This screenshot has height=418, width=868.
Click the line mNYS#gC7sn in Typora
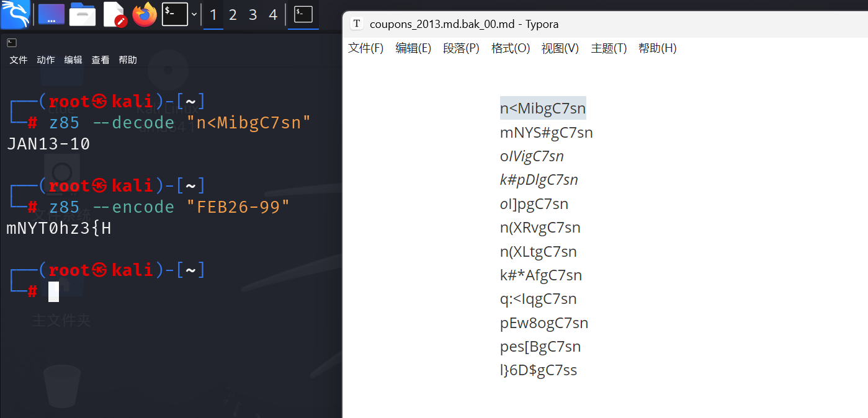tap(547, 133)
